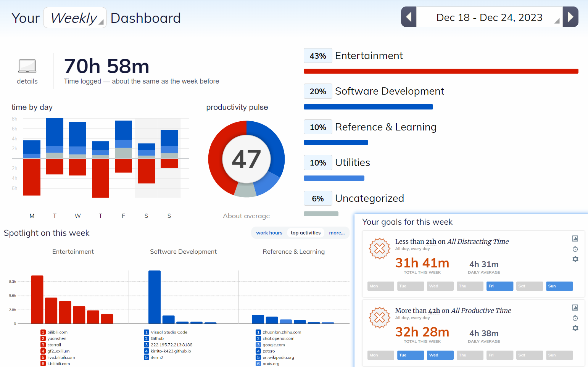Open chart report for All Productive Time goal

(x=575, y=308)
